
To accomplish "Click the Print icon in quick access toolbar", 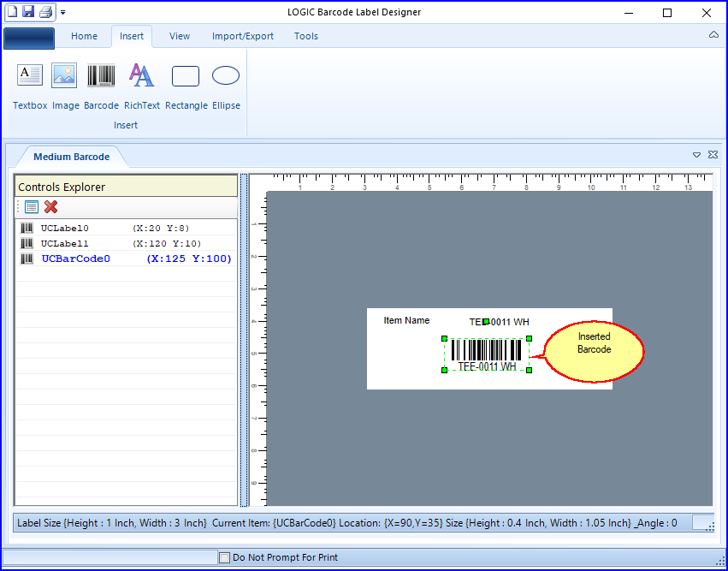I will (45, 12).
